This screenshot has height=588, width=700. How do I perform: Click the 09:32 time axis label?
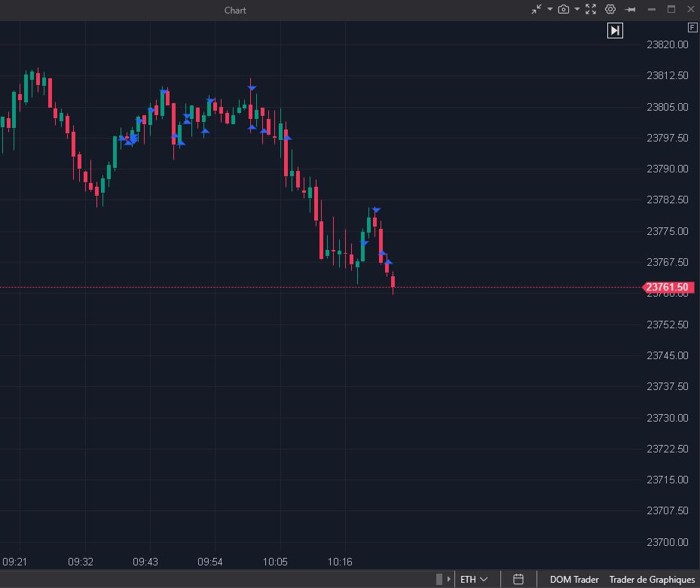[81, 562]
